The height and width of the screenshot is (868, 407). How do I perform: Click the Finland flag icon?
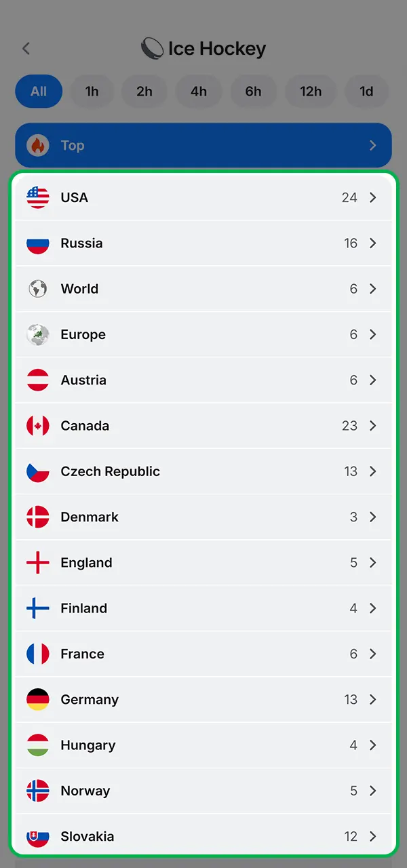coord(38,608)
